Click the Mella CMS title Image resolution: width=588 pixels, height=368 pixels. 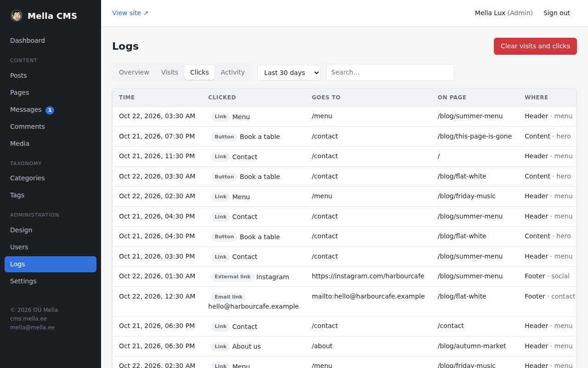[52, 16]
